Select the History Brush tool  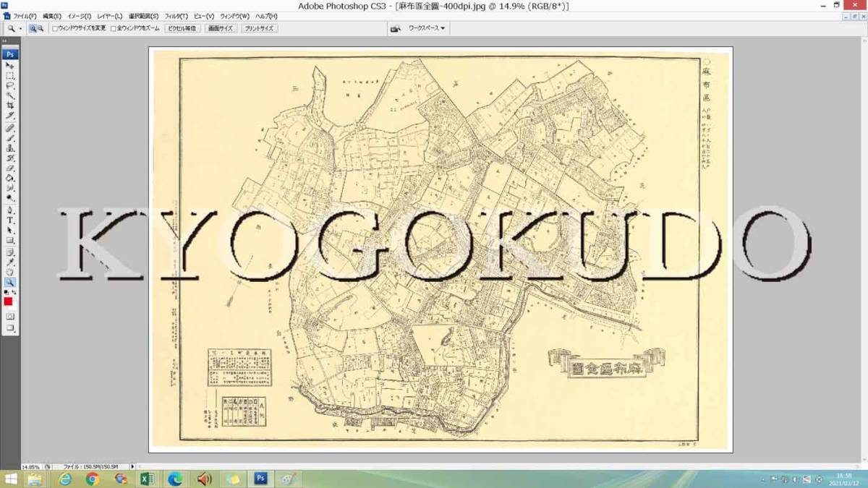(x=10, y=158)
